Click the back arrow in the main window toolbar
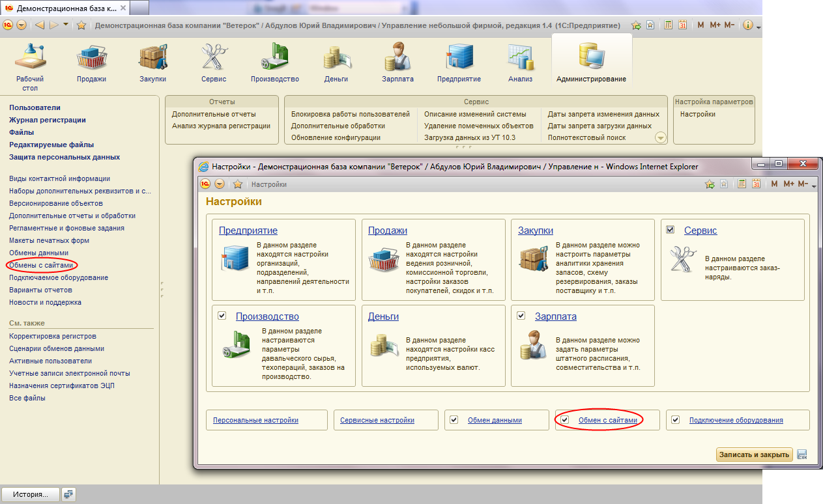This screenshot has height=504, width=823. tap(39, 25)
